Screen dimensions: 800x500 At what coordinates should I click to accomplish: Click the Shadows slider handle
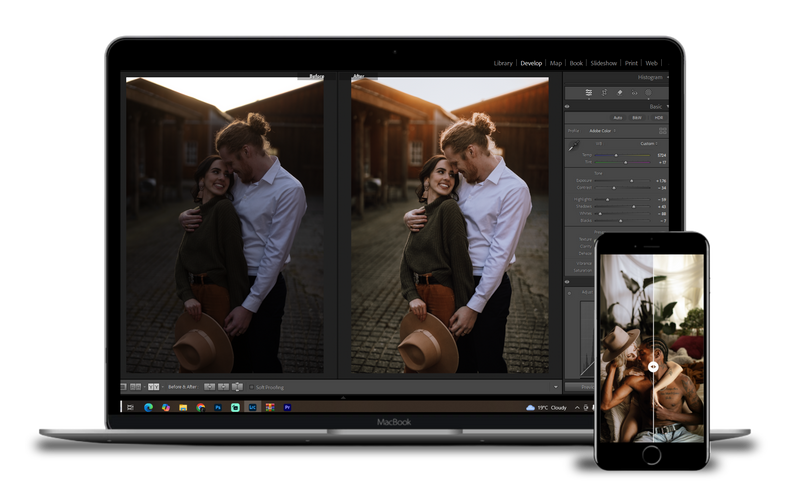(x=634, y=207)
